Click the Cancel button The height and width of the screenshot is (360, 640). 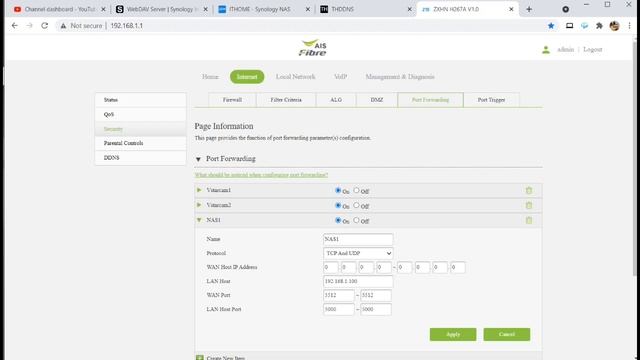(507, 334)
